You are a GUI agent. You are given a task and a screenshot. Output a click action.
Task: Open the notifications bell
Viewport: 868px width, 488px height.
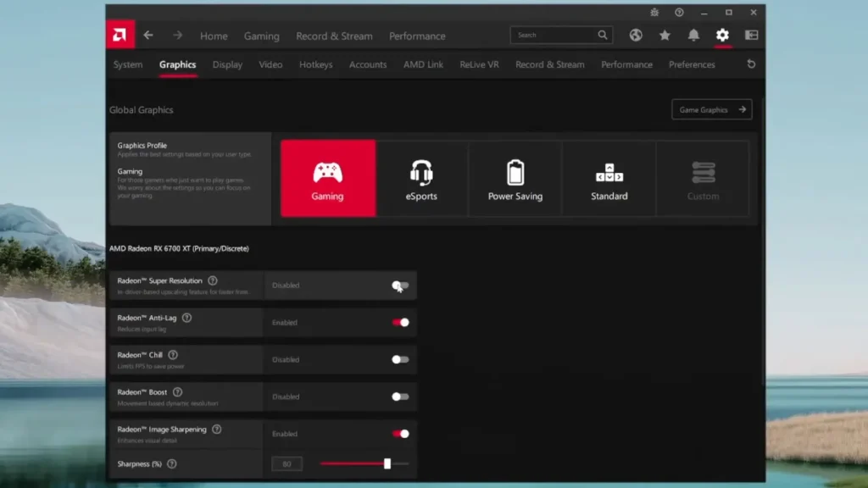click(x=693, y=35)
